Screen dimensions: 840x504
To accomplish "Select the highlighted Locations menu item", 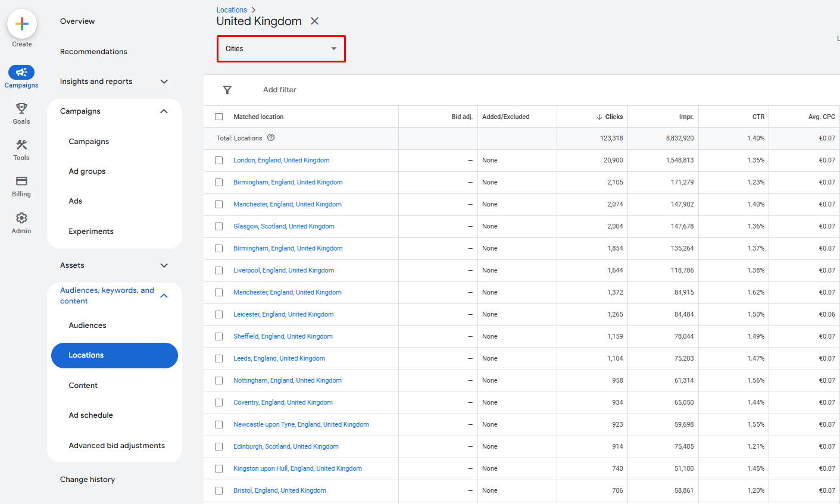I will click(114, 355).
